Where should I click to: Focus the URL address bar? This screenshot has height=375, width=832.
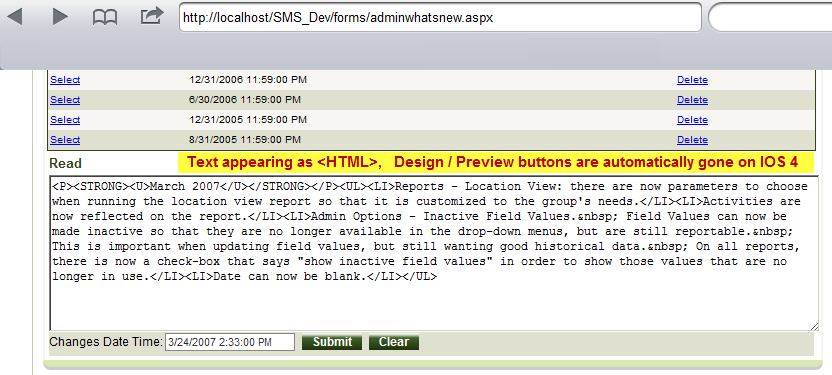440,18
